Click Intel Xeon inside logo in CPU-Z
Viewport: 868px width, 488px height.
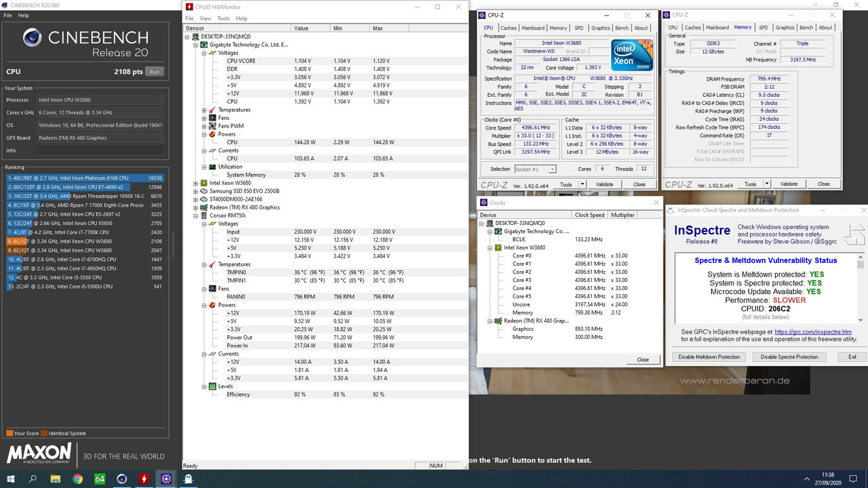point(631,56)
